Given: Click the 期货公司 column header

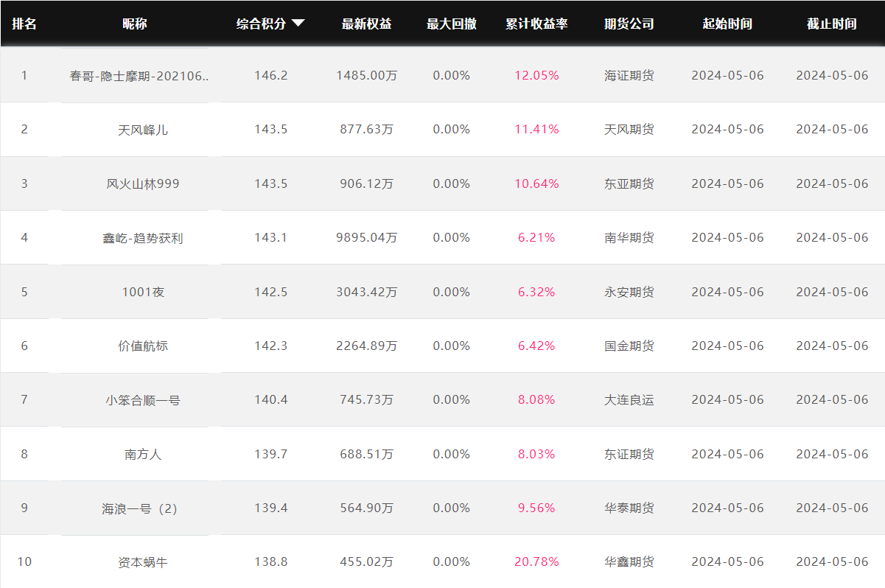Looking at the screenshot, I should pos(629,24).
